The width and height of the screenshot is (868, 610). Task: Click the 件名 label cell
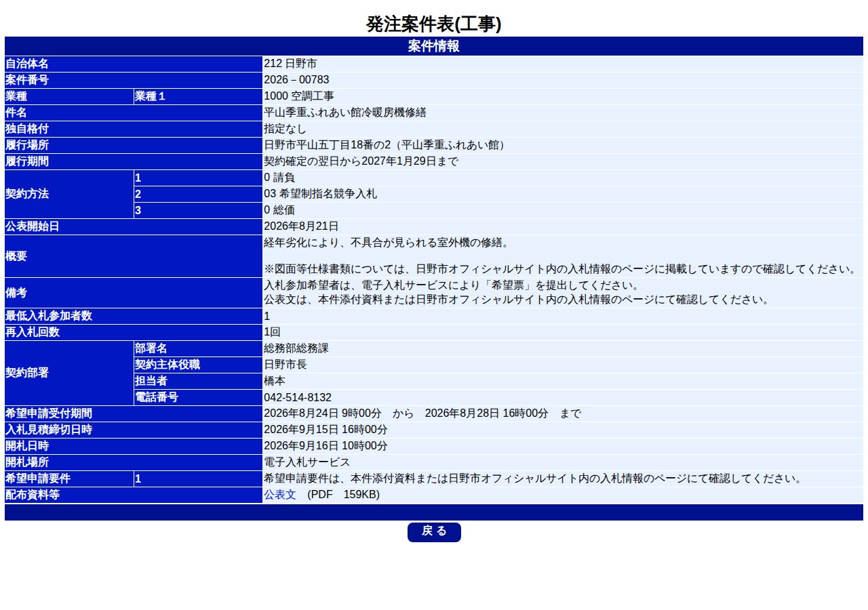tap(133, 113)
